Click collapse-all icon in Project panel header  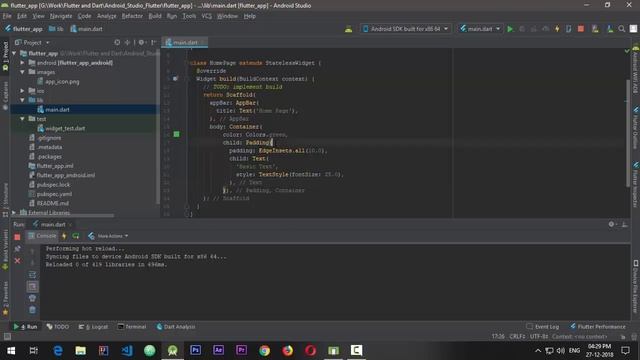[127, 42]
